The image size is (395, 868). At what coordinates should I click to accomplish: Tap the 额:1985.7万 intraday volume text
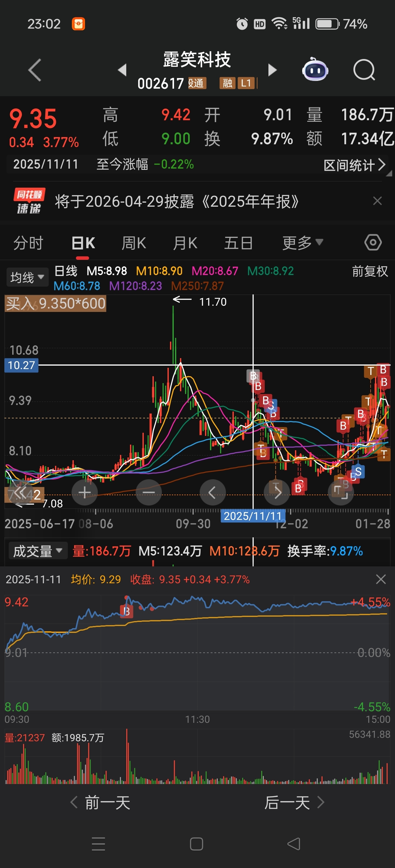77,737
